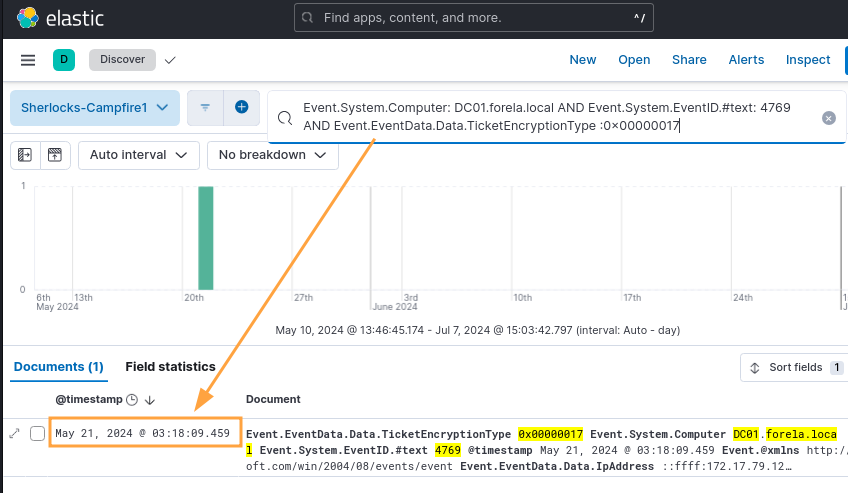Select the document row checkbox

(38, 433)
